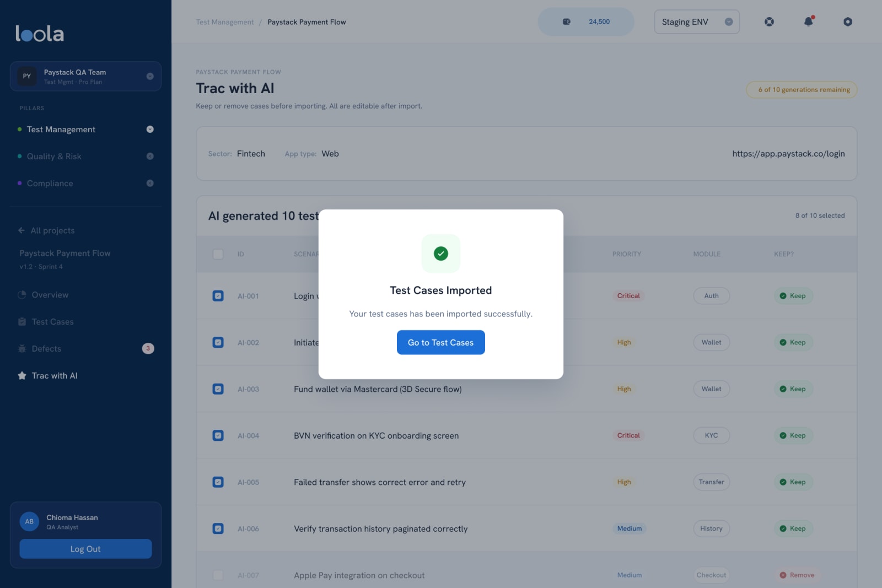The image size is (882, 588).
Task: Click the Paystack Payment Flow project entry
Action: pyautogui.click(x=65, y=259)
